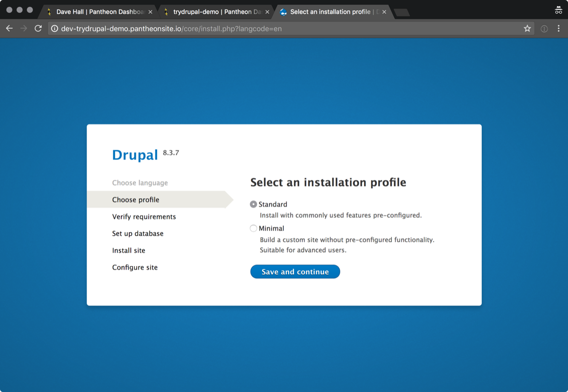
Task: Focus the address bar URL
Action: [x=291, y=28]
